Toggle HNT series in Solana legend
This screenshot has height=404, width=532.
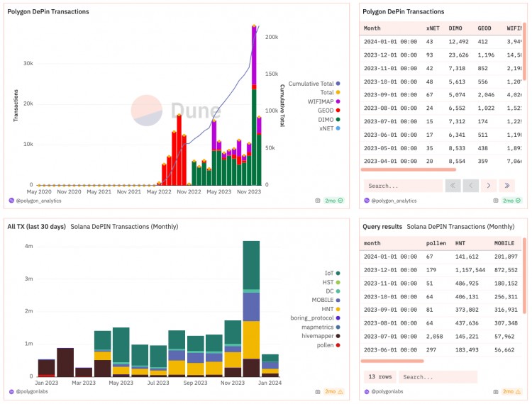(x=331, y=309)
